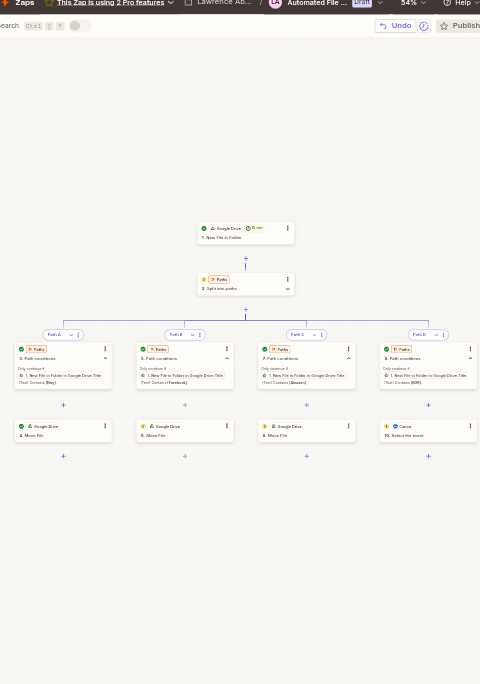Open the 54% zoom level dropdown

coord(413,3)
